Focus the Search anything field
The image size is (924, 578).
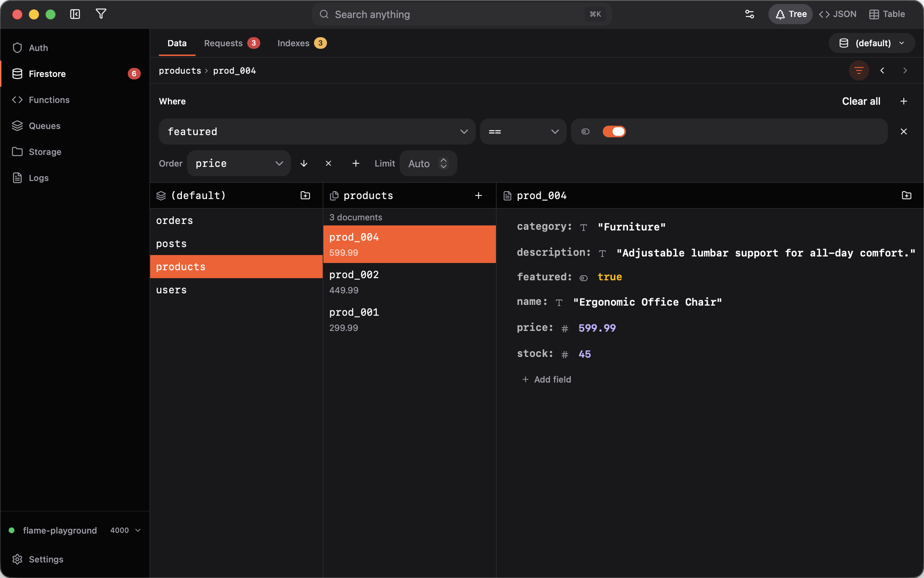462,14
